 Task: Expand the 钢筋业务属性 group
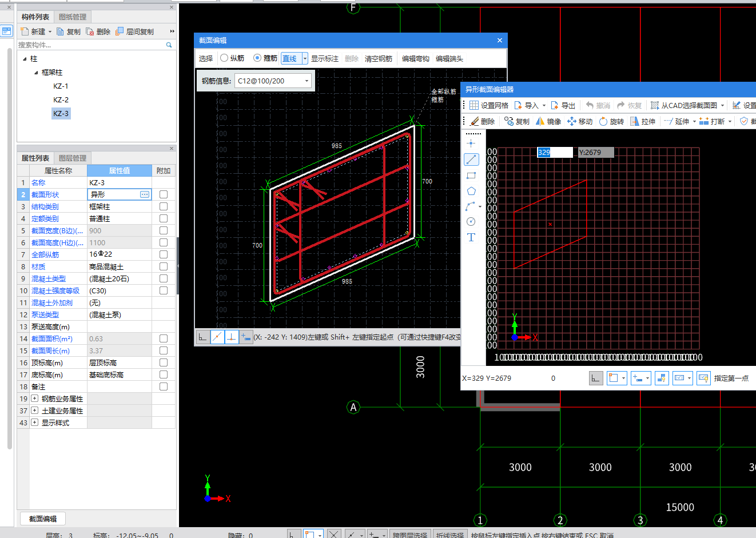[x=34, y=398]
